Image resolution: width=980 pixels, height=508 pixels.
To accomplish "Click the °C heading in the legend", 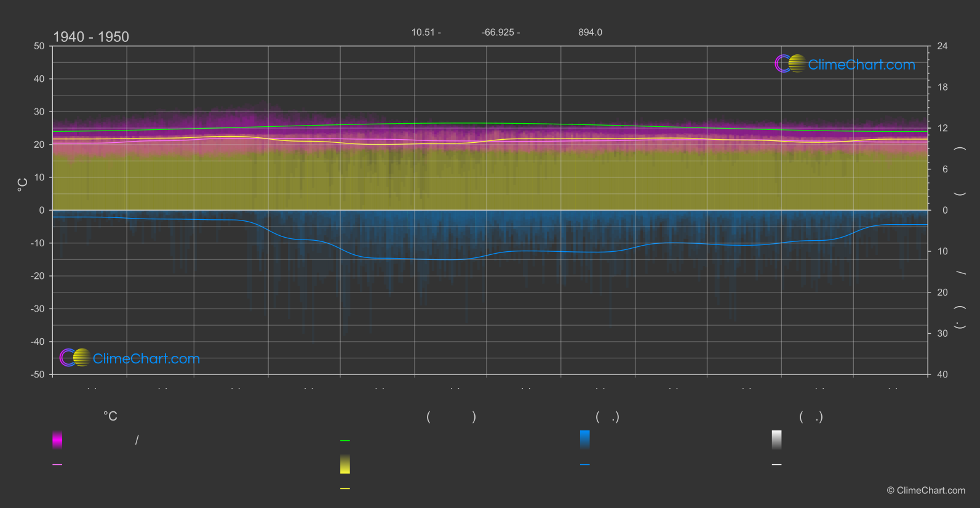I will [110, 417].
